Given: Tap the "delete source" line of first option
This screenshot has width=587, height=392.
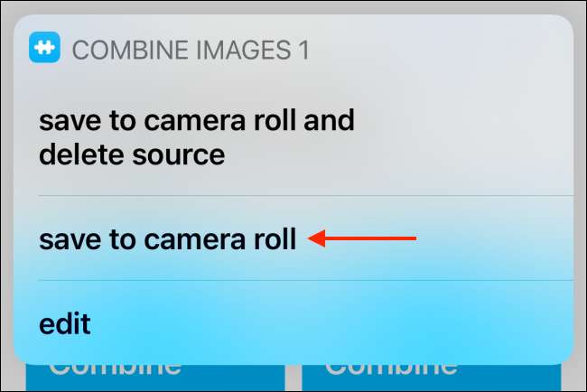Looking at the screenshot, I should coord(132,154).
